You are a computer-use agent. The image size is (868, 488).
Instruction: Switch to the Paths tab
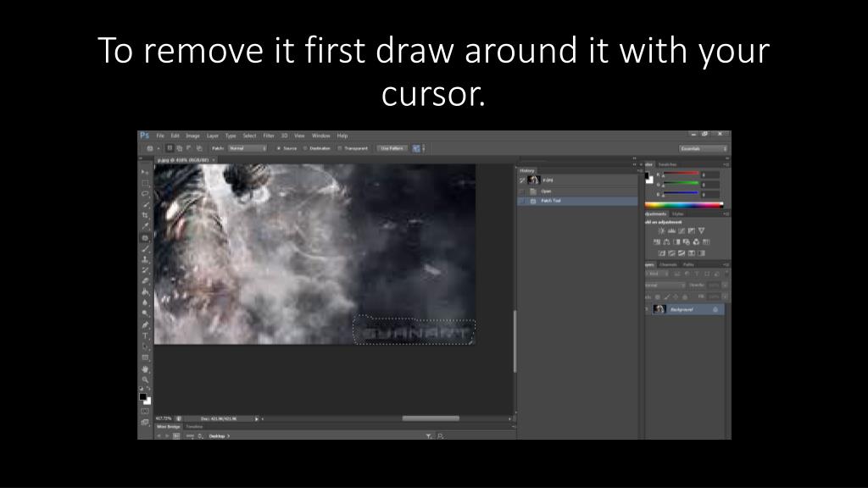click(x=688, y=264)
